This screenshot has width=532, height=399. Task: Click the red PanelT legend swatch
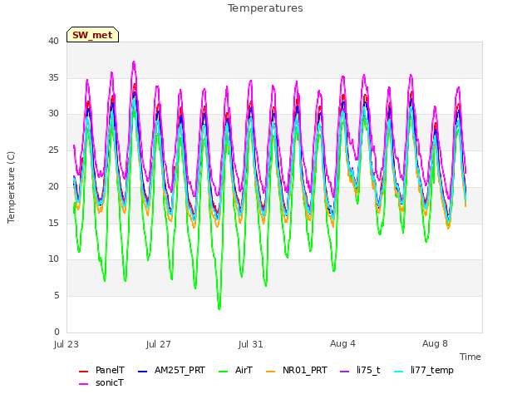[83, 372]
